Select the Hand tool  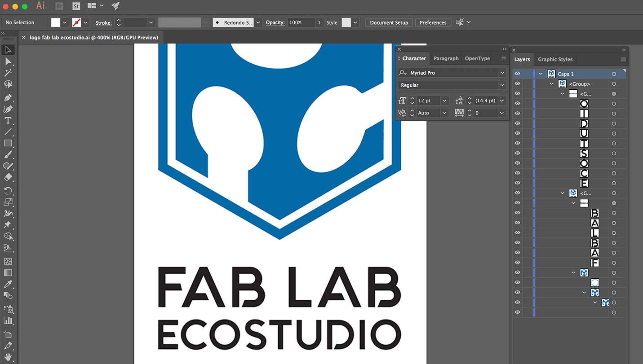pos(8,357)
